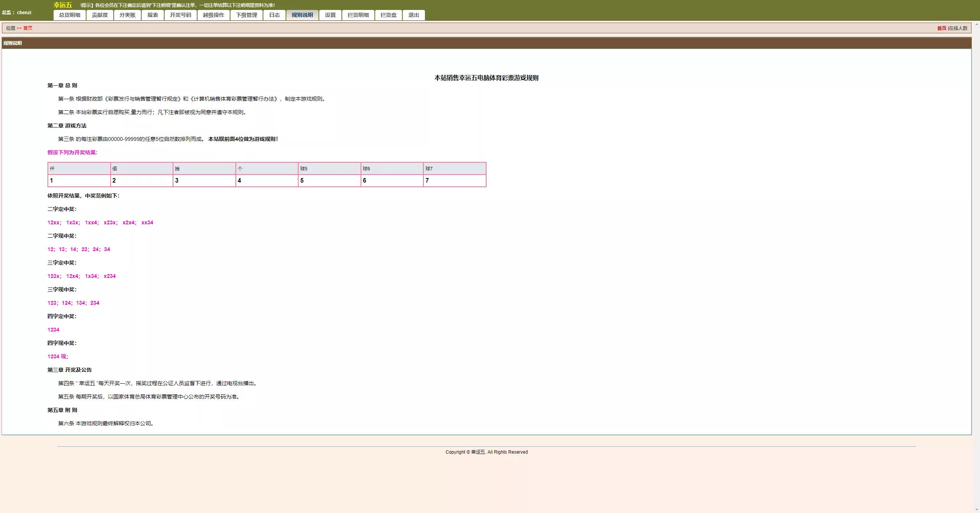Select the 越级操作 tab

(x=214, y=15)
